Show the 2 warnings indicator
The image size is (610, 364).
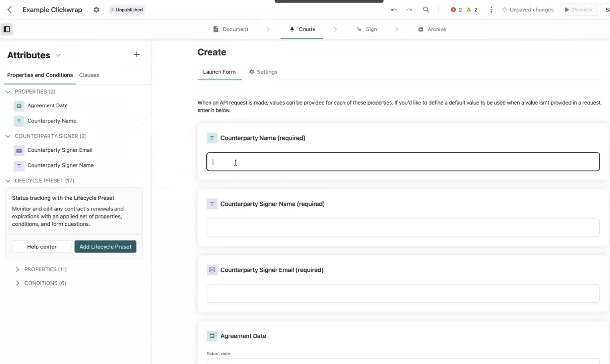point(472,10)
